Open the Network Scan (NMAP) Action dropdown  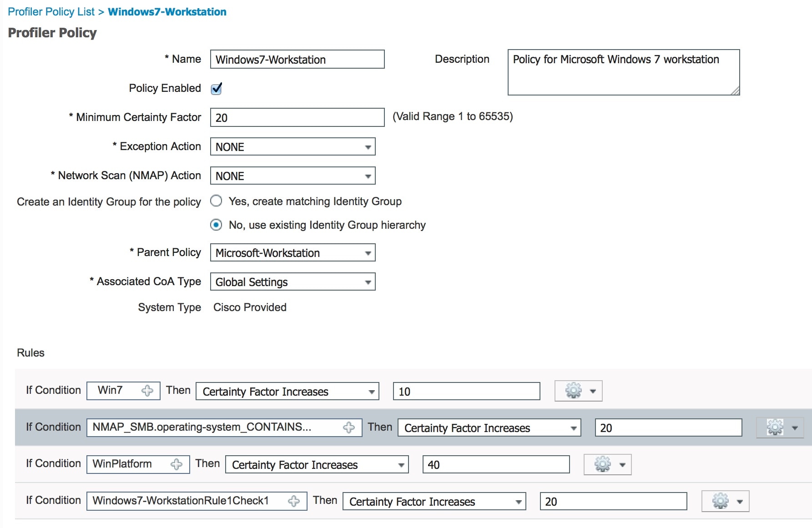pos(293,176)
